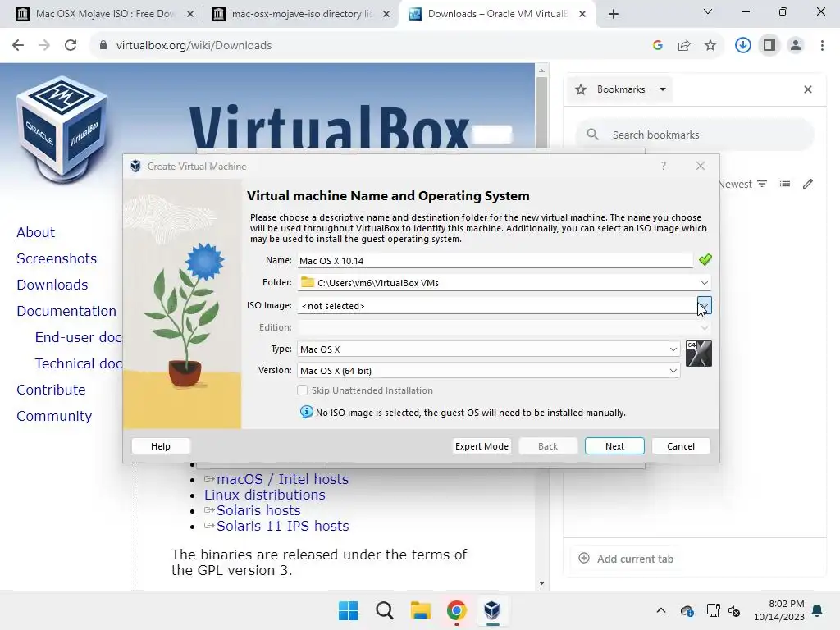The image size is (840, 630).
Task: Switch to Expert Mode
Action: tap(482, 446)
